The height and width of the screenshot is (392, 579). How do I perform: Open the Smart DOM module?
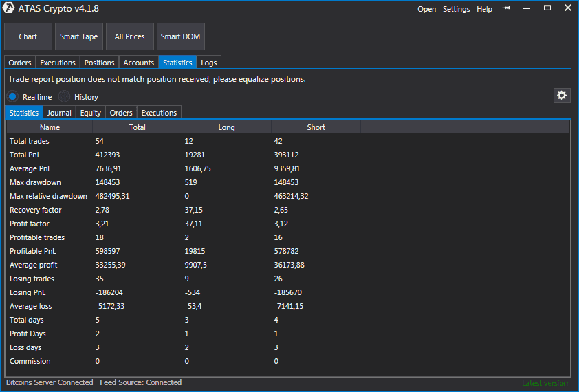coord(180,36)
